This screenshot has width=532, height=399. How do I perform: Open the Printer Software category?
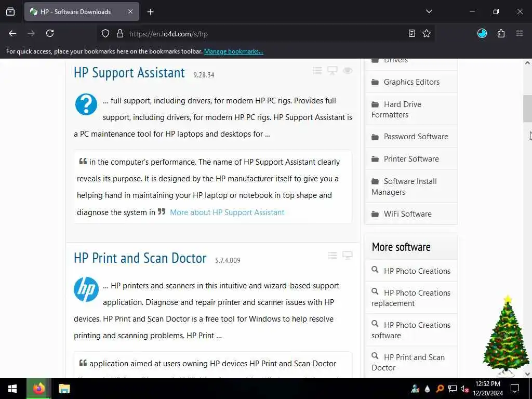coord(411,159)
